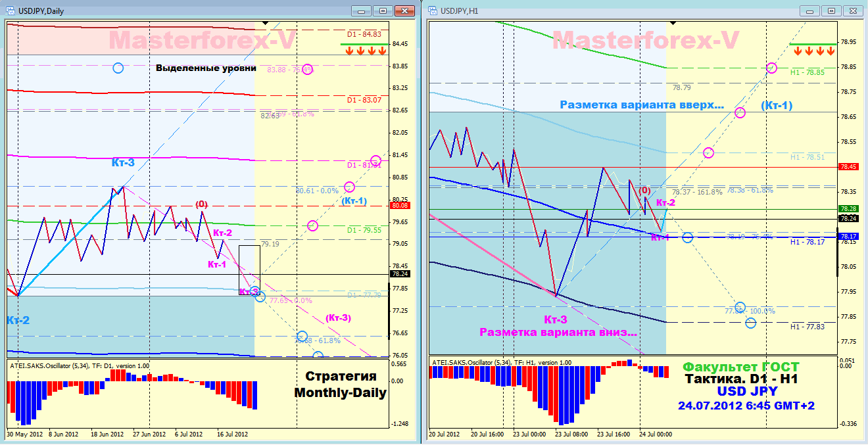Select the blue 'Кт-2' label on Daily chart
Image resolution: width=868 pixels, height=445 pixels.
tap(18, 320)
